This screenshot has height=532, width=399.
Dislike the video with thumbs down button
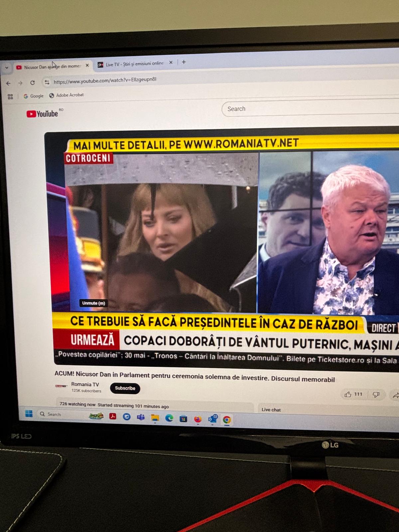click(376, 395)
